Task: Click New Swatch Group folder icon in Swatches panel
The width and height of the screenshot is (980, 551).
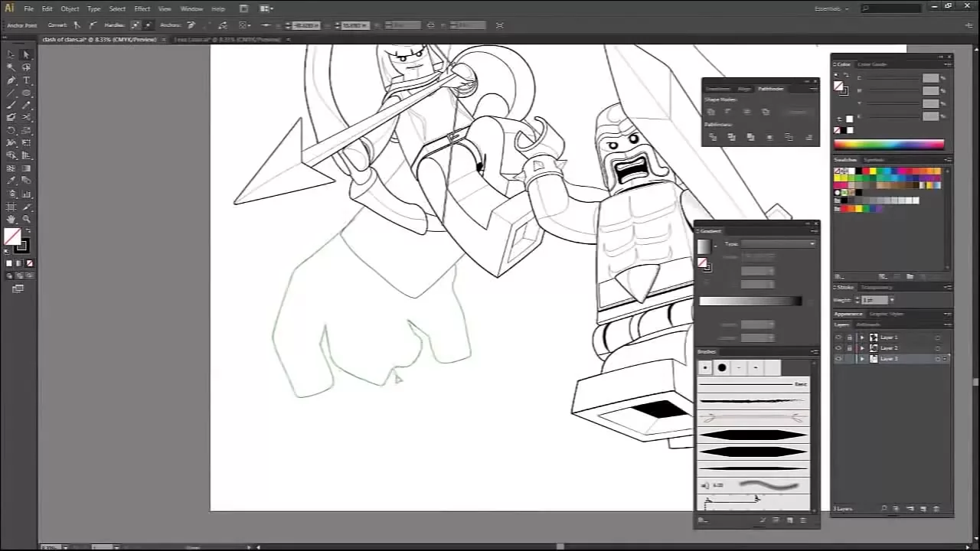Action: point(910,276)
